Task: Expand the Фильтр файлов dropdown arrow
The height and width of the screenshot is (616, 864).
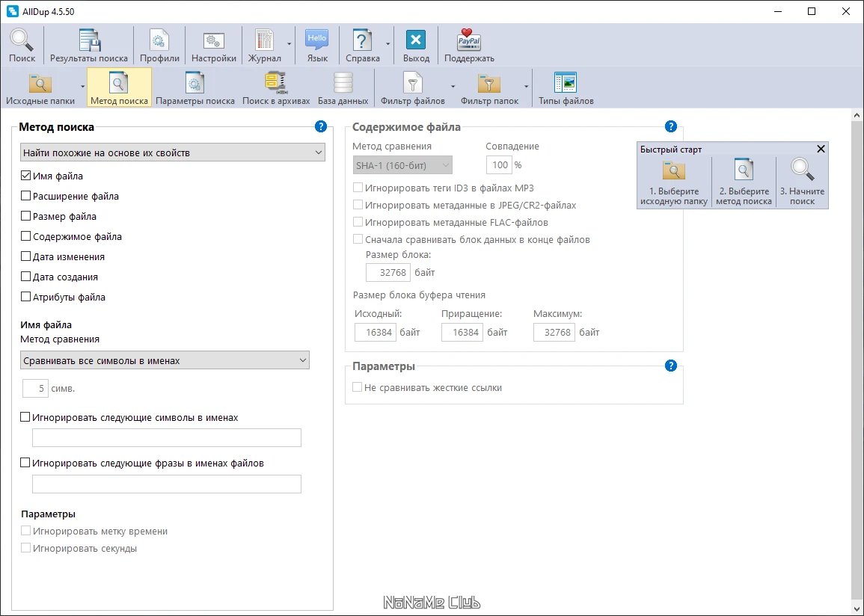Action: (453, 87)
